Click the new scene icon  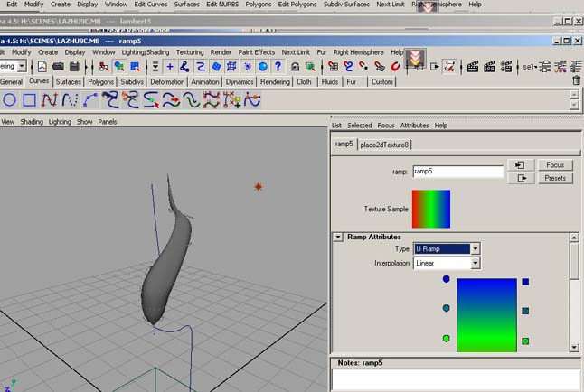42,67
